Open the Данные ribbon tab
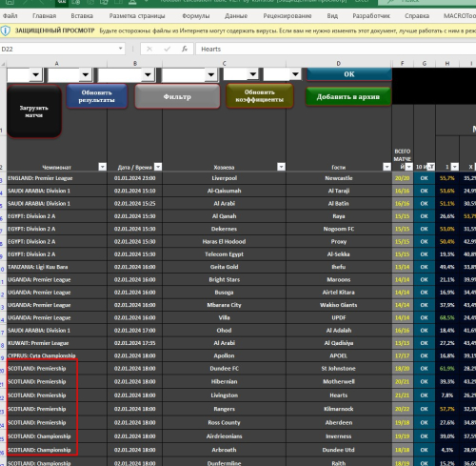The width and height of the screenshot is (476, 466). [x=236, y=15]
